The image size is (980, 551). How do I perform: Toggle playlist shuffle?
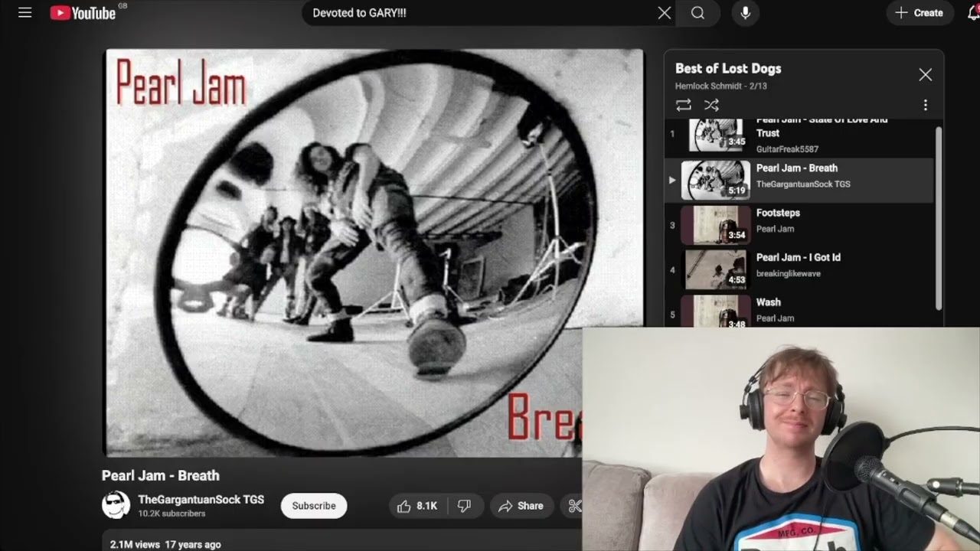711,105
